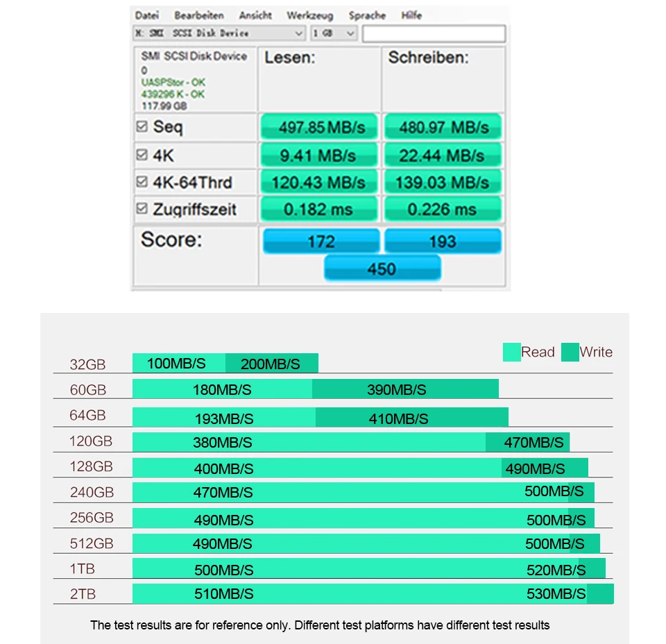Image resolution: width=666 pixels, height=644 pixels.
Task: Uncheck the Seq test checkbox
Action: point(142,127)
